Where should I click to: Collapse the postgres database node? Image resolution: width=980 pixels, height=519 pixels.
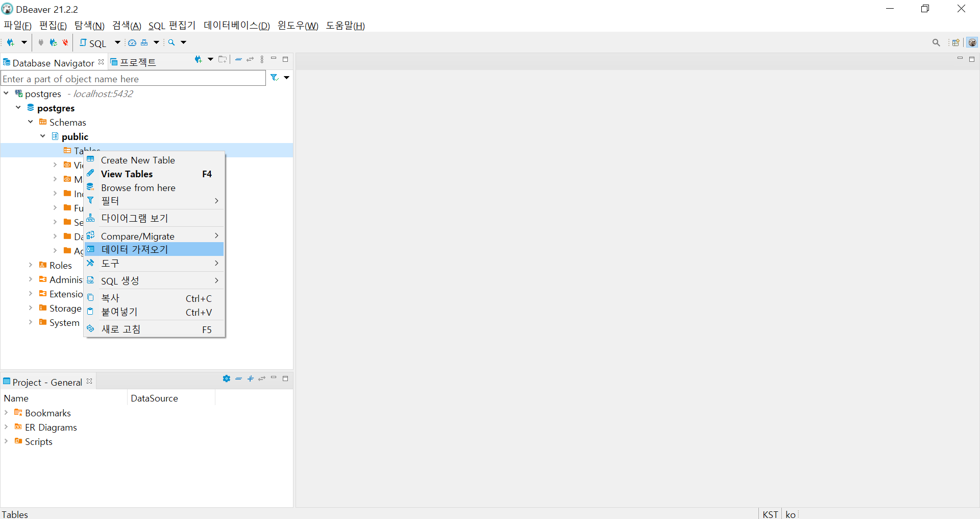[x=18, y=108]
